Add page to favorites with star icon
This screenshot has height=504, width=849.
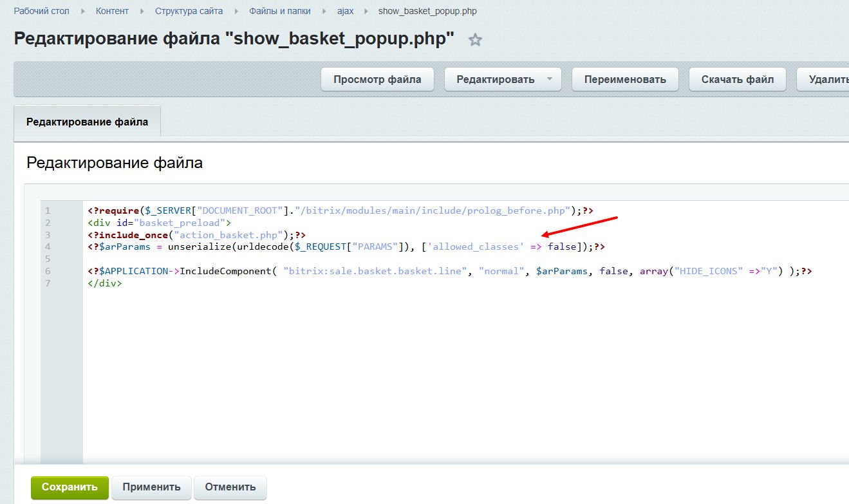[475, 40]
